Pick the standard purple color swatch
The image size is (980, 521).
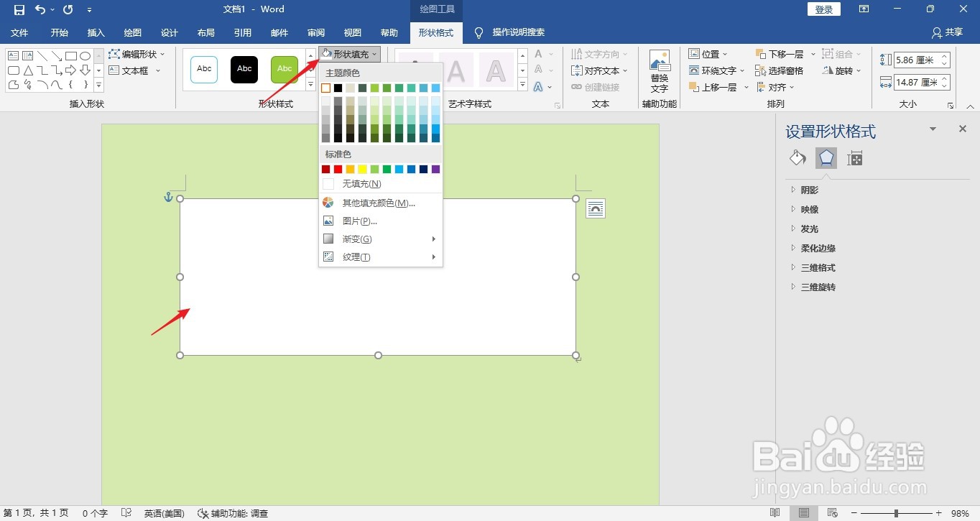point(436,169)
